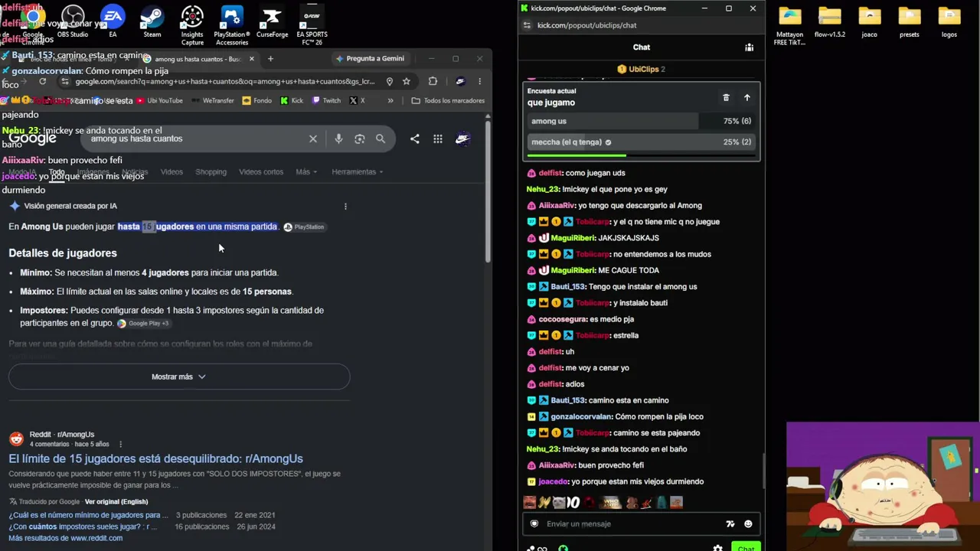Launch PlayStation Accessories desktop shortcut

tap(232, 25)
